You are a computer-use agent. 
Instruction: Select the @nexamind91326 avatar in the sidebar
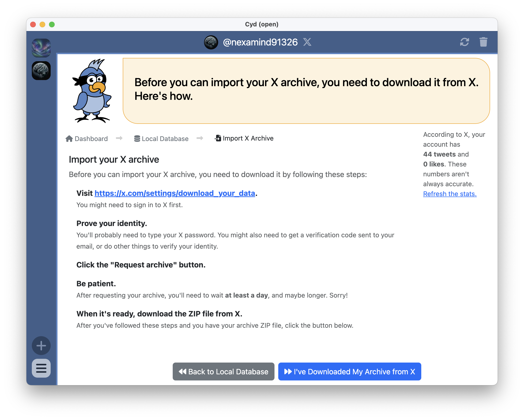coord(41,70)
